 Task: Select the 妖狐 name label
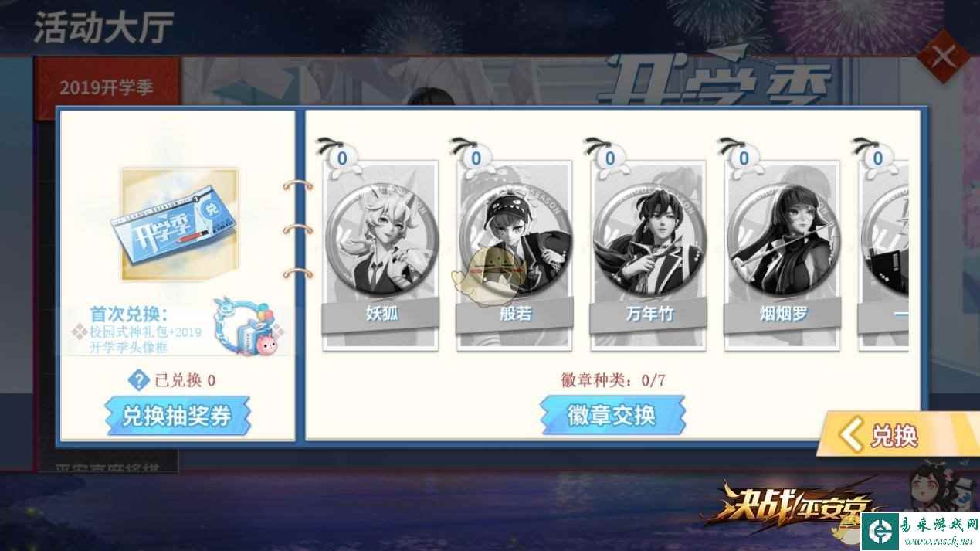[x=382, y=314]
